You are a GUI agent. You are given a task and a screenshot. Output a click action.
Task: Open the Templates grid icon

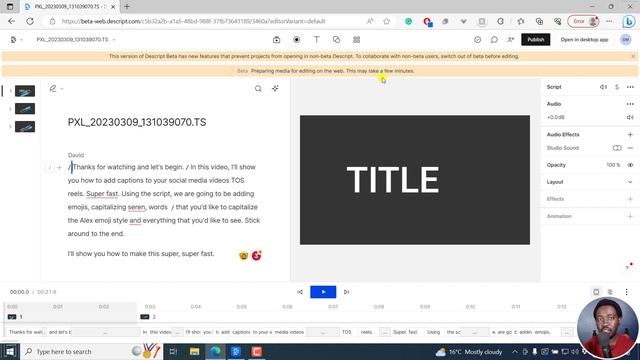click(356, 40)
